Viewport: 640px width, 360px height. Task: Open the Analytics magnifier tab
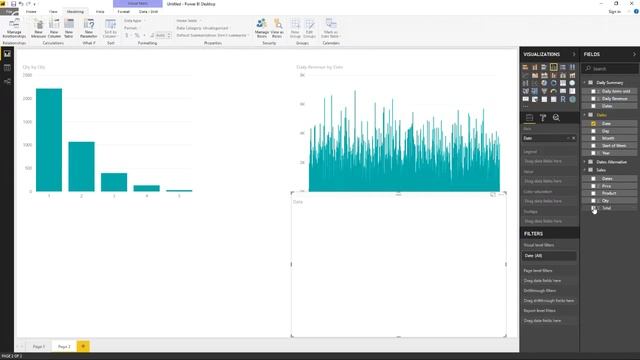pos(556,118)
